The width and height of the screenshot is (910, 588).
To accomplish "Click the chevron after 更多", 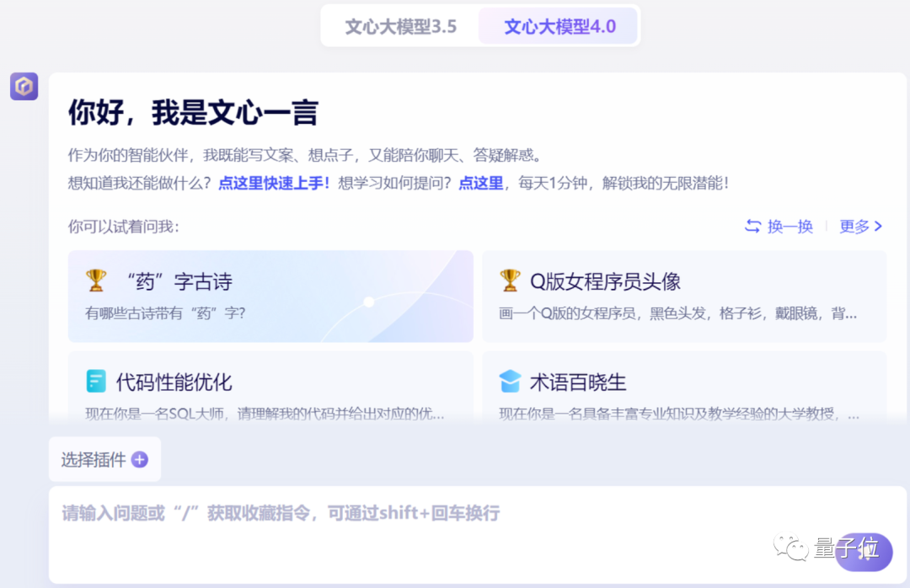I will [x=879, y=226].
